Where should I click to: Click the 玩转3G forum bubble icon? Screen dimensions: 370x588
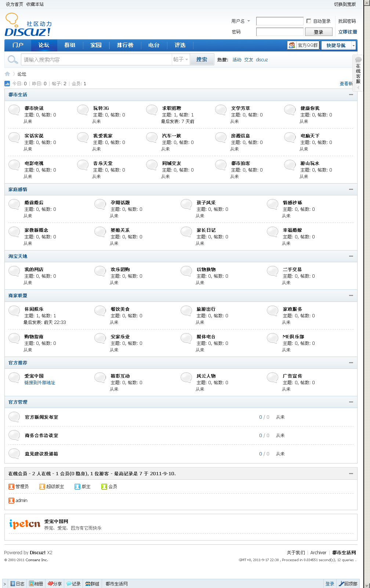click(x=83, y=110)
